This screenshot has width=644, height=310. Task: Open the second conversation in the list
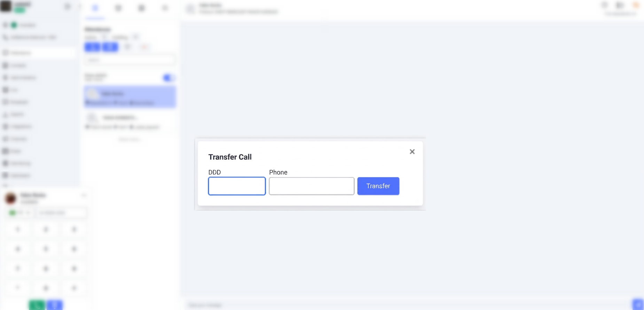[x=130, y=121]
